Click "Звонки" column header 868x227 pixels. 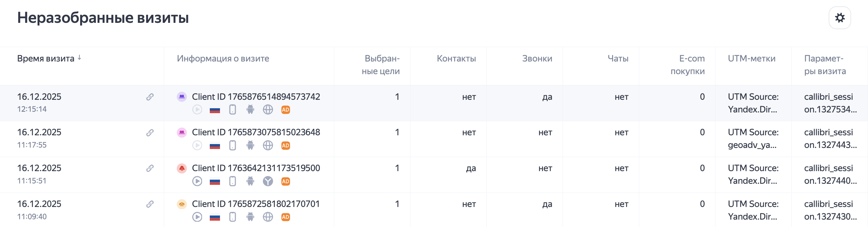click(537, 59)
